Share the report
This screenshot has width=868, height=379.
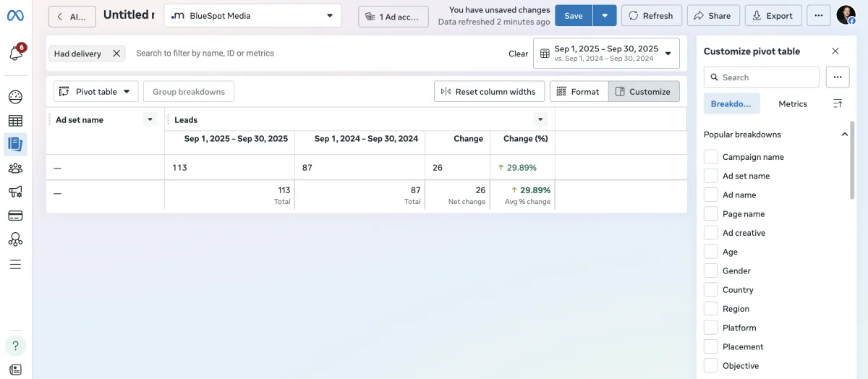(713, 15)
